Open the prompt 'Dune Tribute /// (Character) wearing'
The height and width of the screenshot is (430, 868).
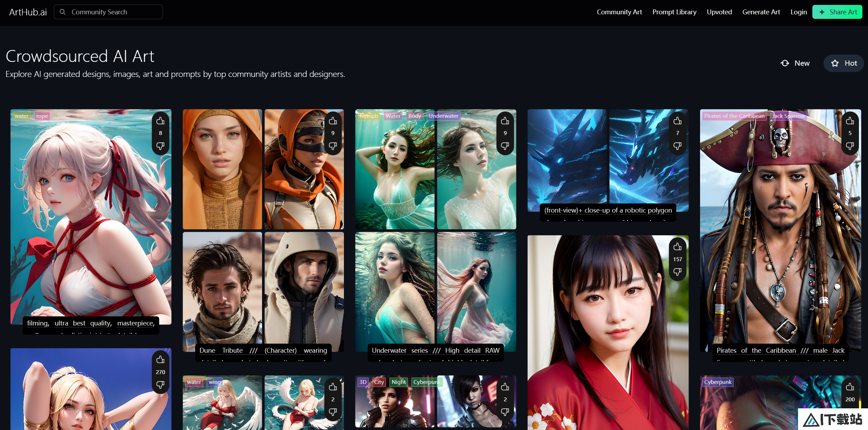click(x=263, y=350)
